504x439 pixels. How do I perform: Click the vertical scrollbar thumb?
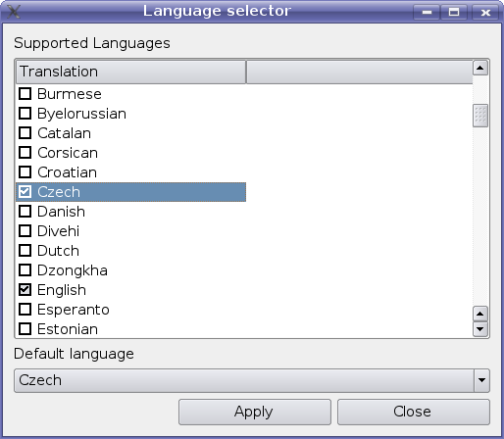[x=480, y=116]
